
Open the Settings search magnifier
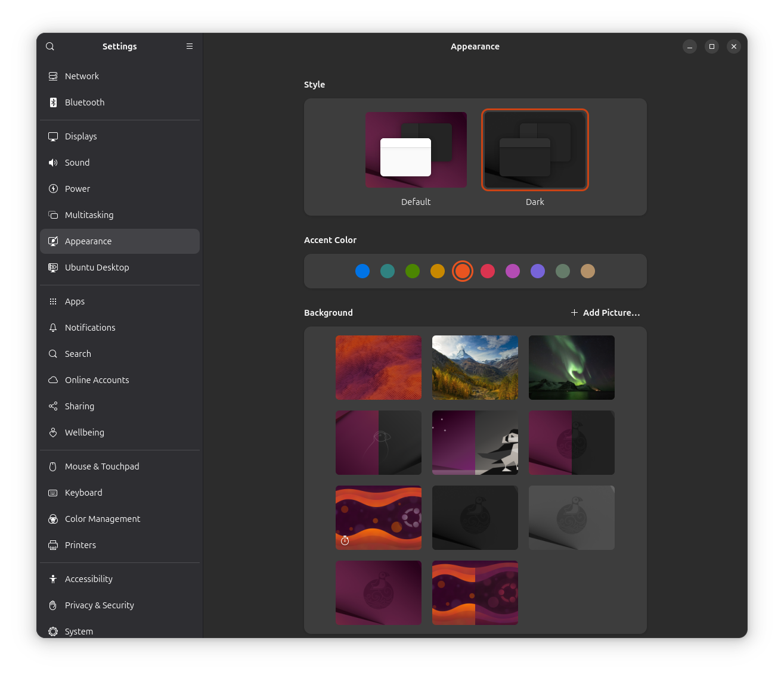[x=50, y=46]
